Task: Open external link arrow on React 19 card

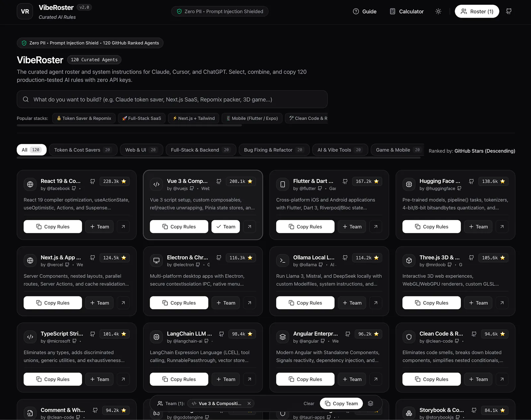Action: point(123,227)
